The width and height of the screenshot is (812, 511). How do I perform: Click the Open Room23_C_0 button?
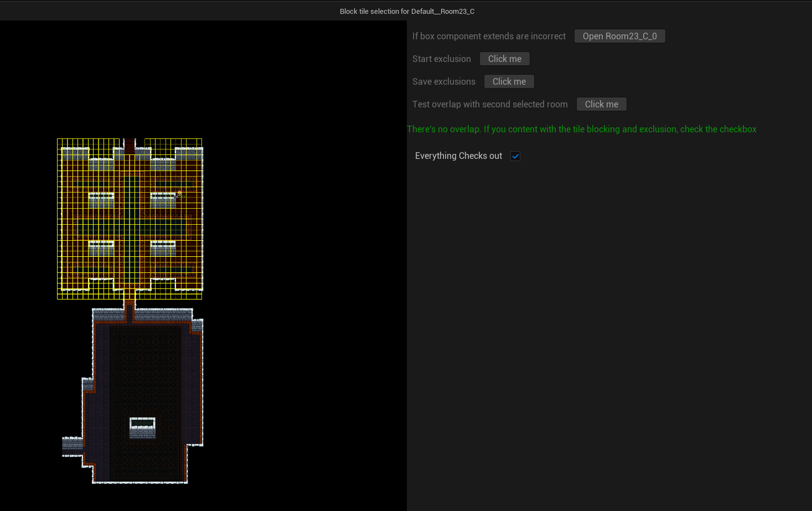[x=619, y=36]
